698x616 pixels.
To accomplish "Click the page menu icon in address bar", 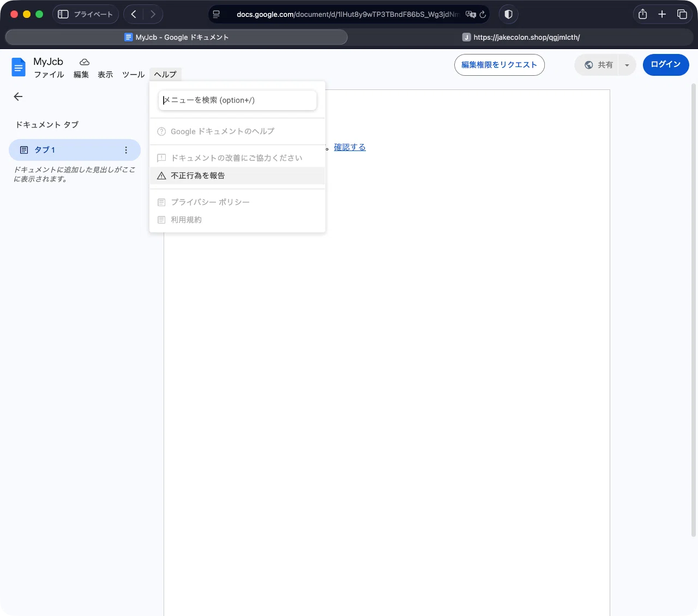I will click(x=216, y=14).
